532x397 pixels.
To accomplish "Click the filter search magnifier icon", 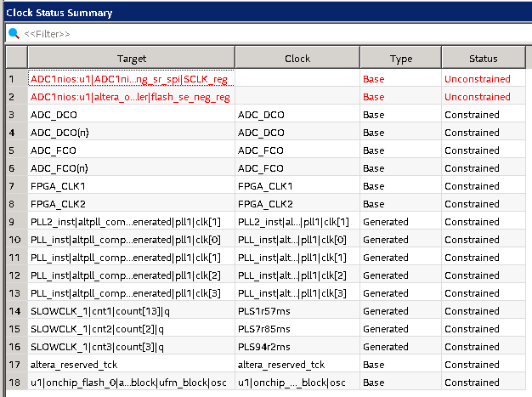I will [14, 33].
